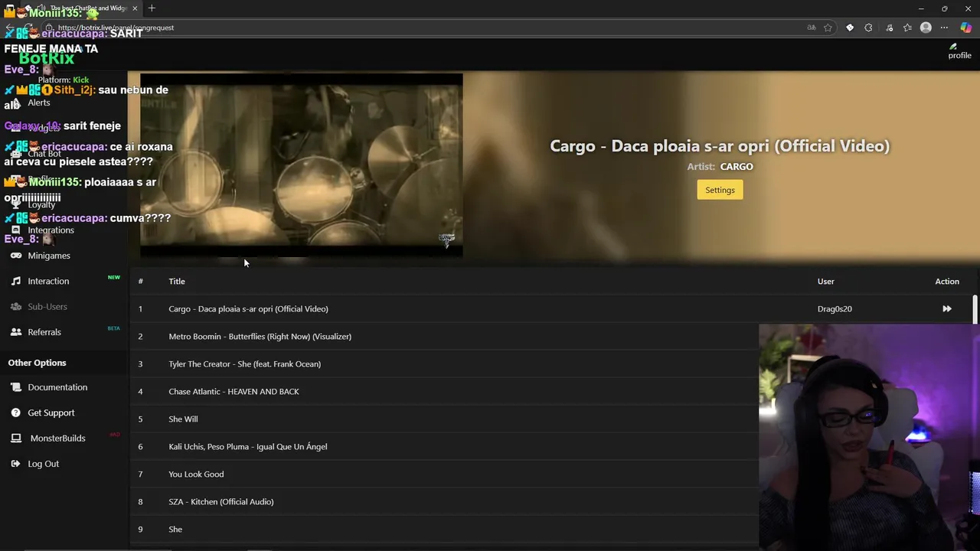
Task: Click the browser favorites star icon
Action: pyautogui.click(x=828, y=28)
